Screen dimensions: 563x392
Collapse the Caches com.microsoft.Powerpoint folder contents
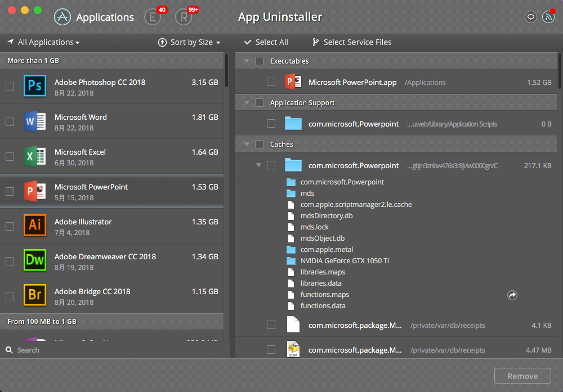click(258, 165)
